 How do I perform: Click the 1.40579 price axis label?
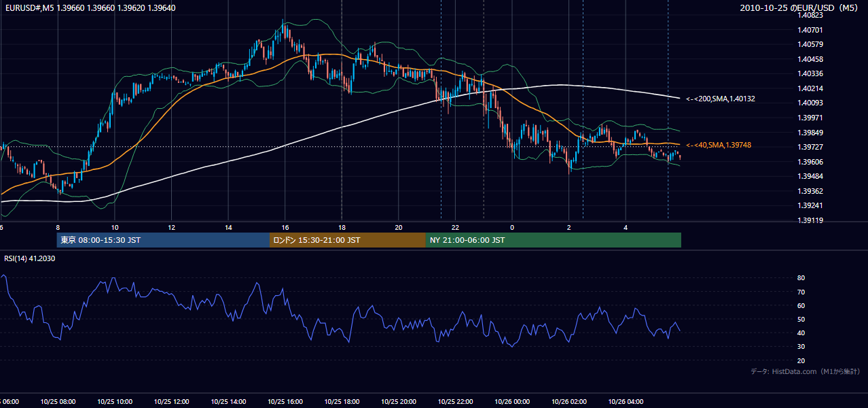click(811, 44)
